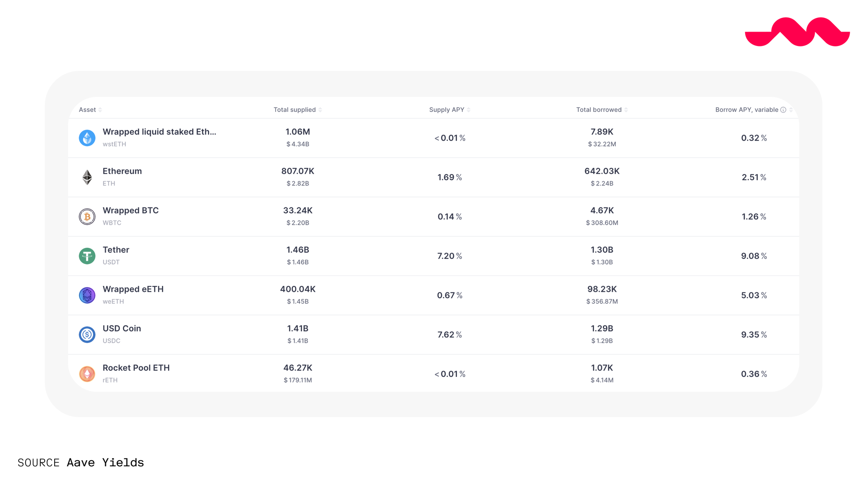Image resolution: width=868 pixels, height=488 pixels.
Task: Click the wstETH droplet asset icon
Action: pyautogui.click(x=87, y=138)
